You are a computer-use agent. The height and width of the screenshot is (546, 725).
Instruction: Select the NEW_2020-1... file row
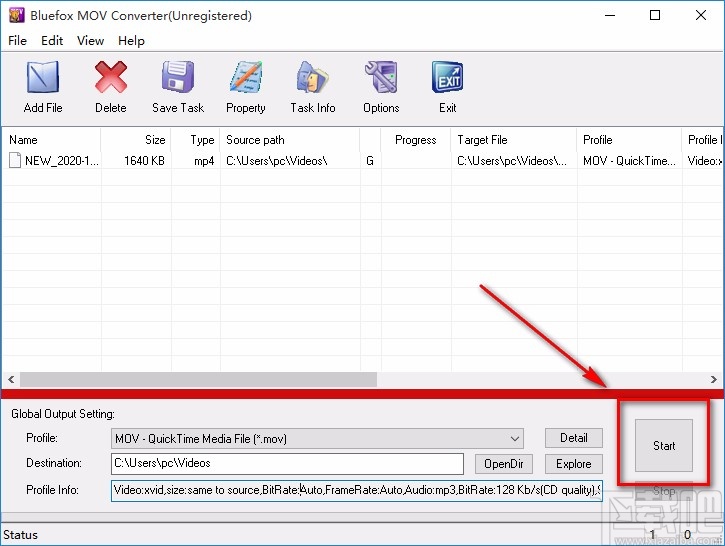tap(362, 160)
